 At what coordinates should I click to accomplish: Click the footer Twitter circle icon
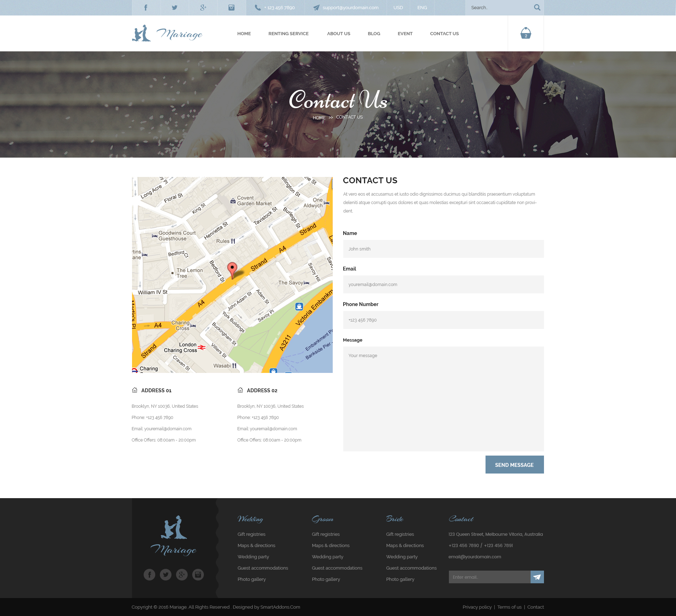click(165, 574)
